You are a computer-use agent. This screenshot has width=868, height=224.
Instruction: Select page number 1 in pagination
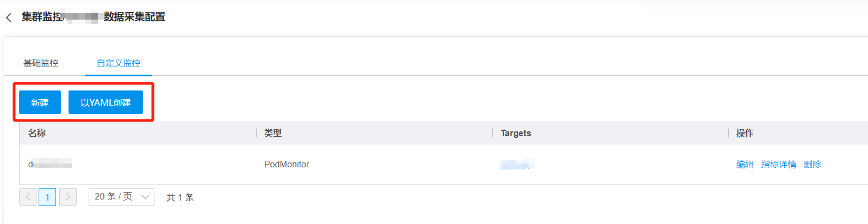[x=47, y=197]
